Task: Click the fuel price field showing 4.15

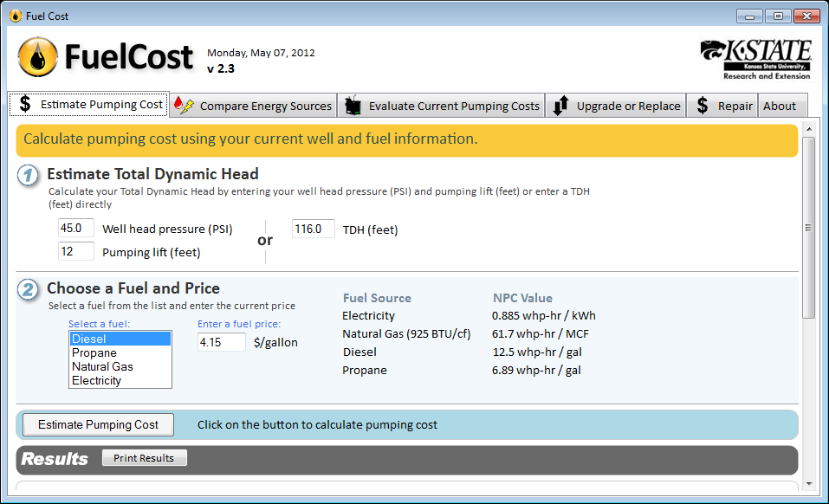Action: coord(222,342)
